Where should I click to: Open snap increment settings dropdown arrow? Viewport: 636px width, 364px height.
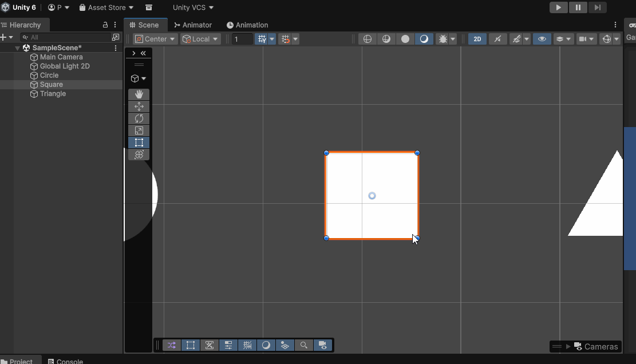point(296,39)
